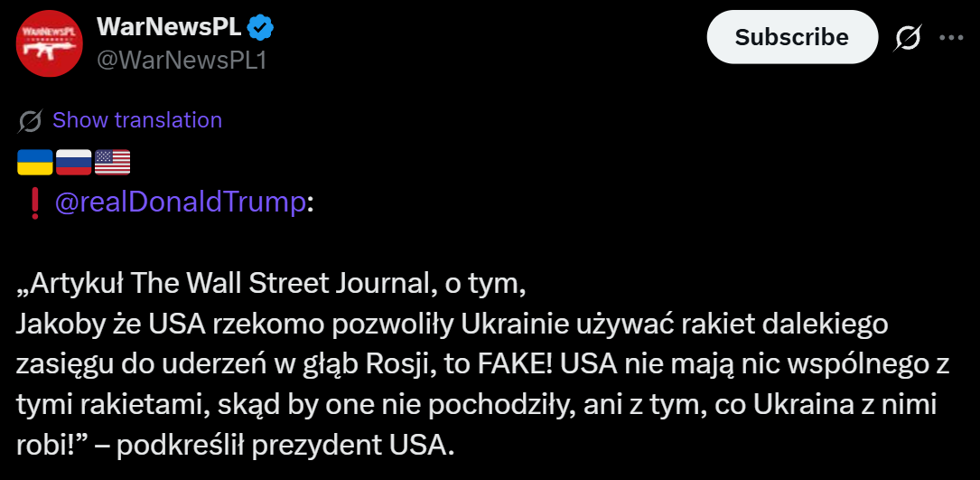Open the @WarNewsPL1 handle link
The height and width of the screenshot is (480, 980).
coord(182,60)
